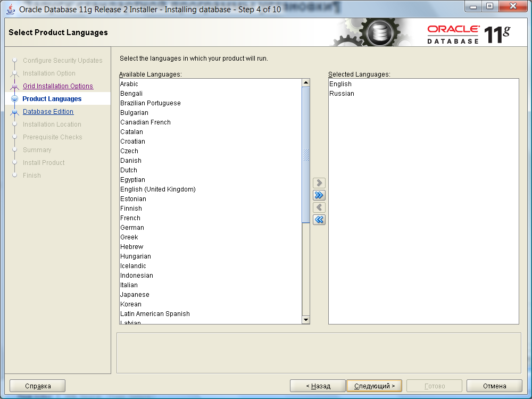Select Danish in Available Languages

point(210,161)
